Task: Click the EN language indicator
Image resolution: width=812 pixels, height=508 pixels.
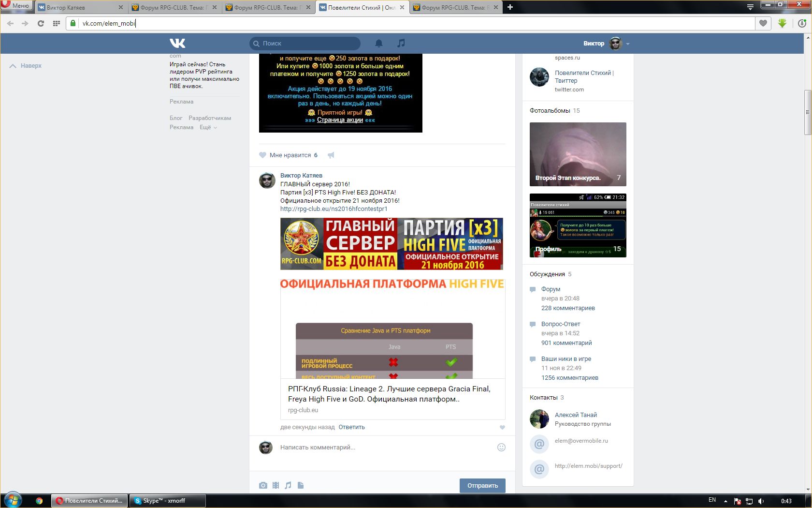Action: (712, 500)
